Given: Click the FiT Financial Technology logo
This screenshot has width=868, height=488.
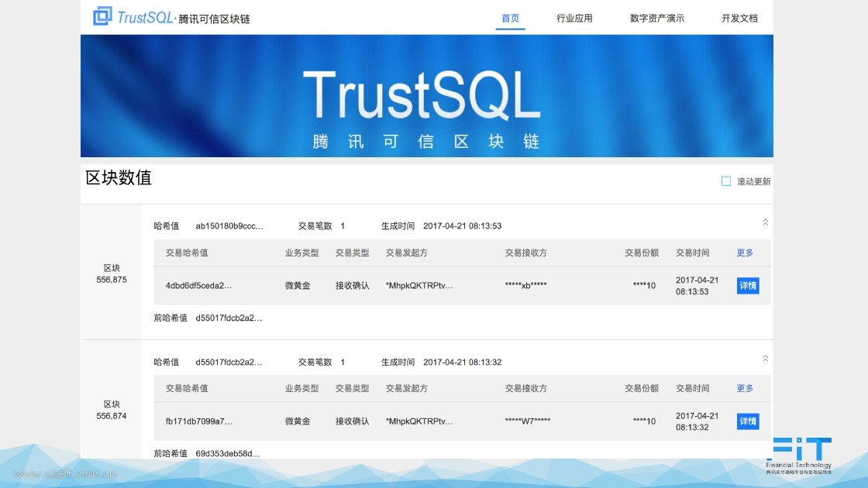Looking at the screenshot, I should click(799, 456).
